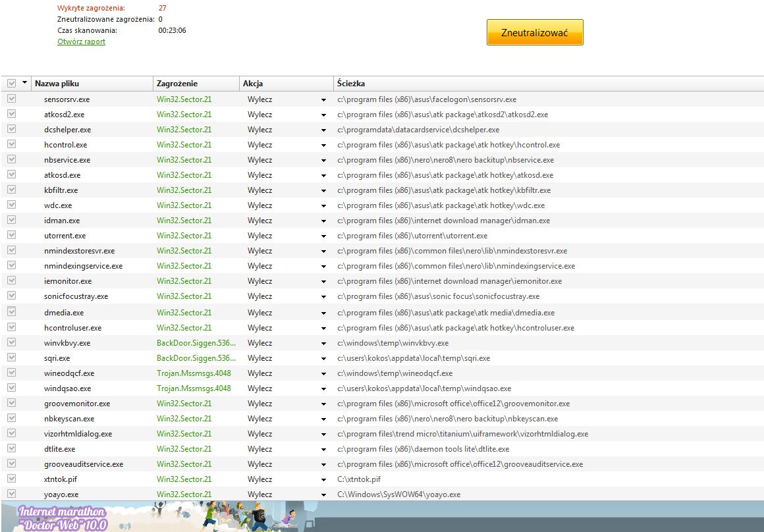Click BackDoor.Siggen threat for winvkbvy.exe
The image size is (764, 532).
196,343
